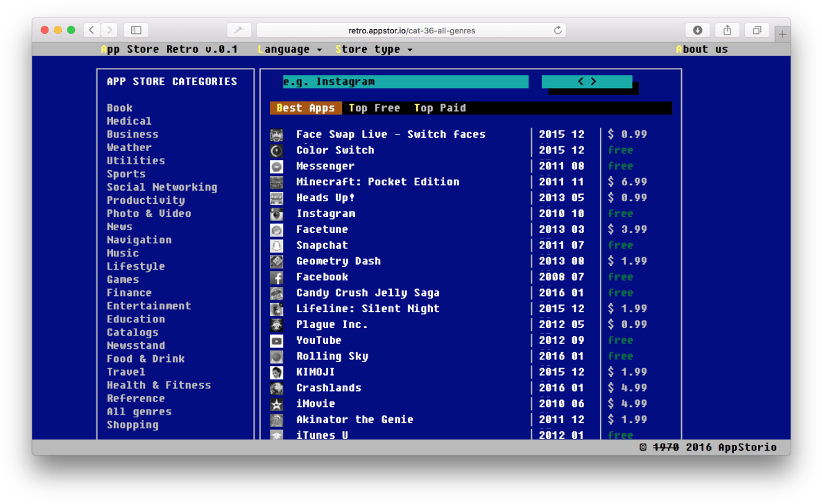Open the Shopping category
This screenshot has width=822, height=504.
click(x=132, y=425)
